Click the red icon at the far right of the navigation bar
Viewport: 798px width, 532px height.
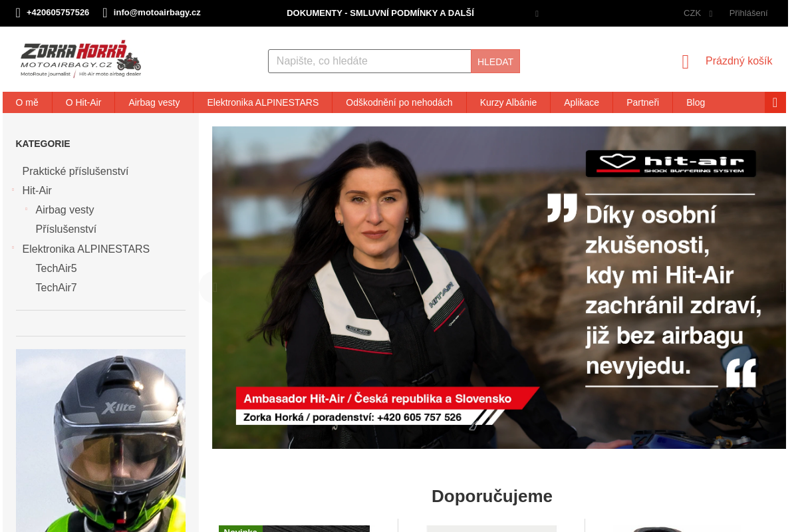click(774, 102)
